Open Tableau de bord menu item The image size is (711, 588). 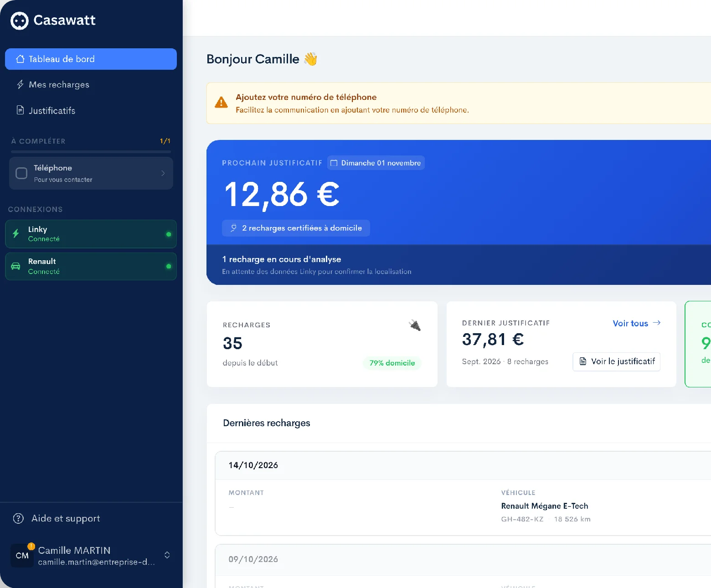[x=91, y=59]
